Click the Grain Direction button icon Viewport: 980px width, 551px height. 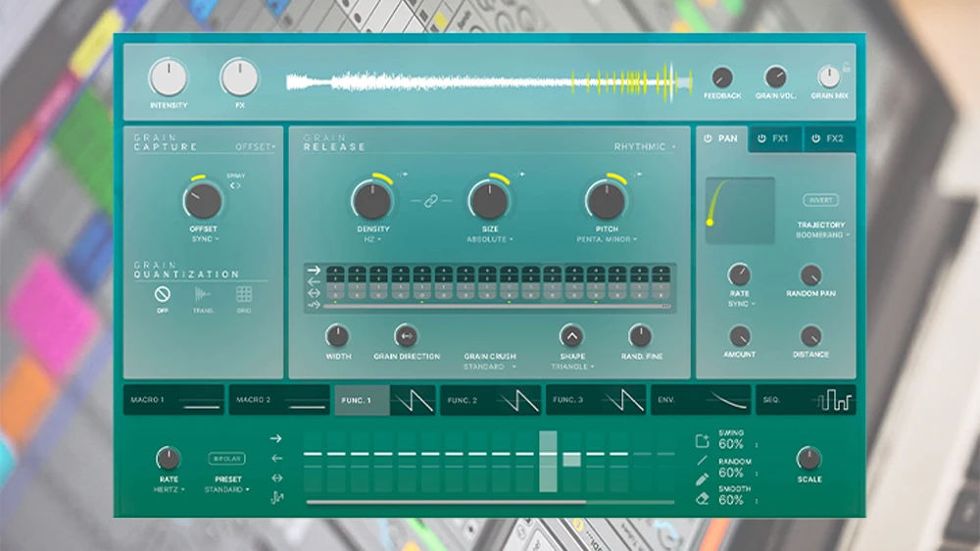point(406,336)
